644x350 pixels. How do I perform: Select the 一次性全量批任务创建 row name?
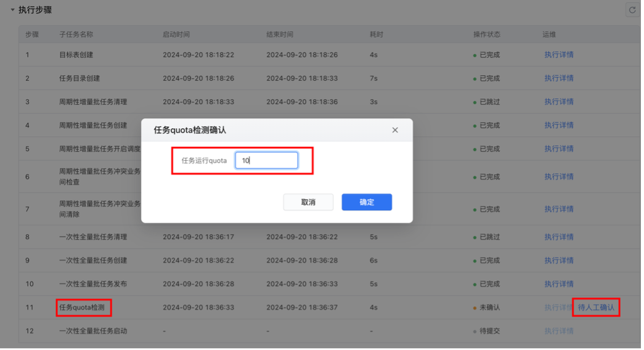(94, 261)
